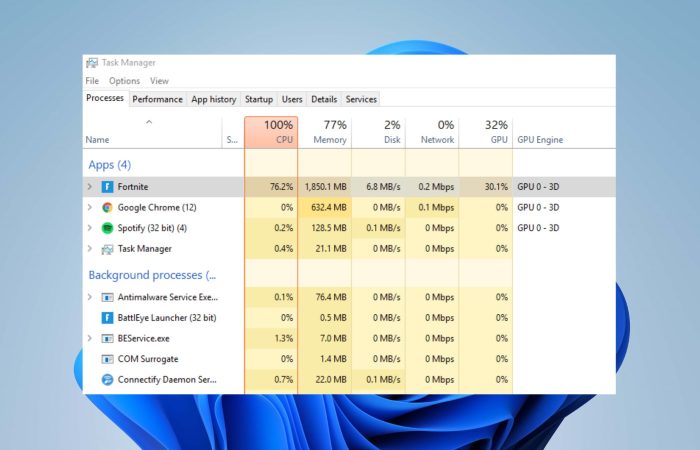Image resolution: width=700 pixels, height=450 pixels.
Task: Click the Spotify app icon
Action: tap(107, 228)
